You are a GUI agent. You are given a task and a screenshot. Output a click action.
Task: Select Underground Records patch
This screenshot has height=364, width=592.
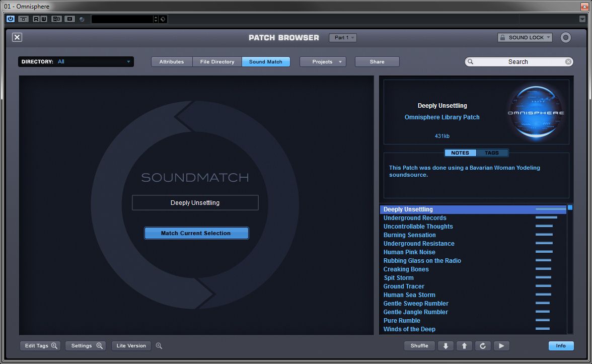click(x=473, y=218)
